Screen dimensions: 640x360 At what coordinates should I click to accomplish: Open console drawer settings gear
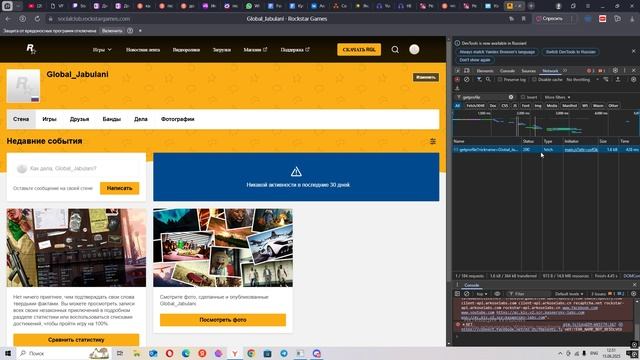(x=633, y=294)
